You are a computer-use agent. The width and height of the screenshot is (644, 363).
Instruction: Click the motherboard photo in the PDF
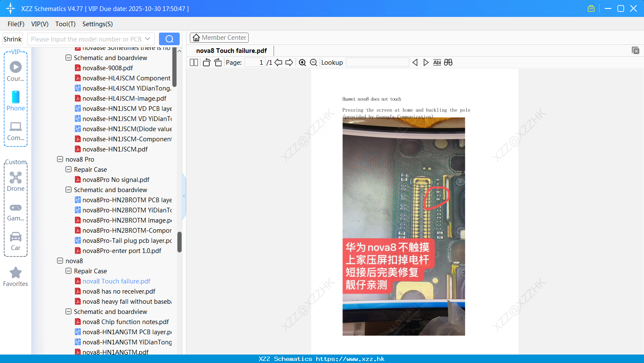tap(403, 226)
